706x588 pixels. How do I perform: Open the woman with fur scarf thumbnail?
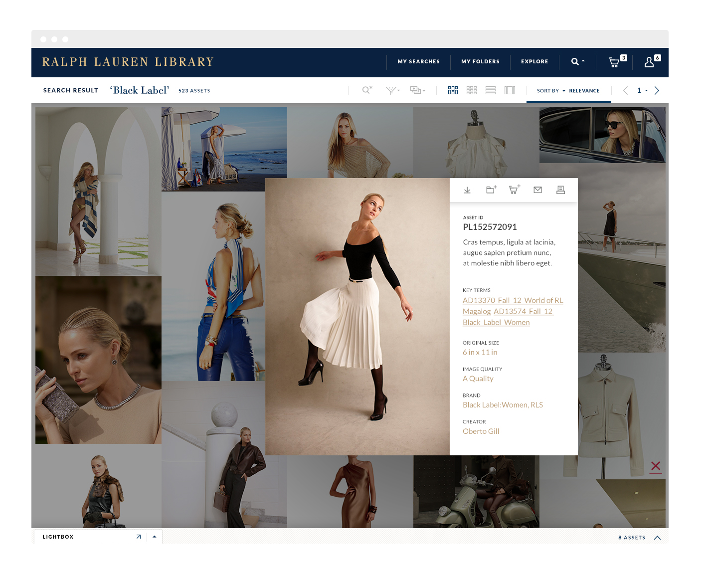(98, 486)
